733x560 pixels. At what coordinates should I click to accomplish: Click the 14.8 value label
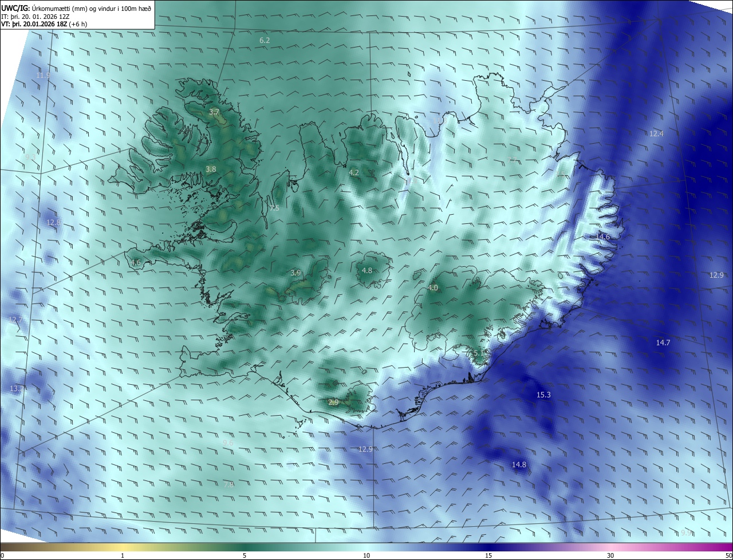click(519, 464)
